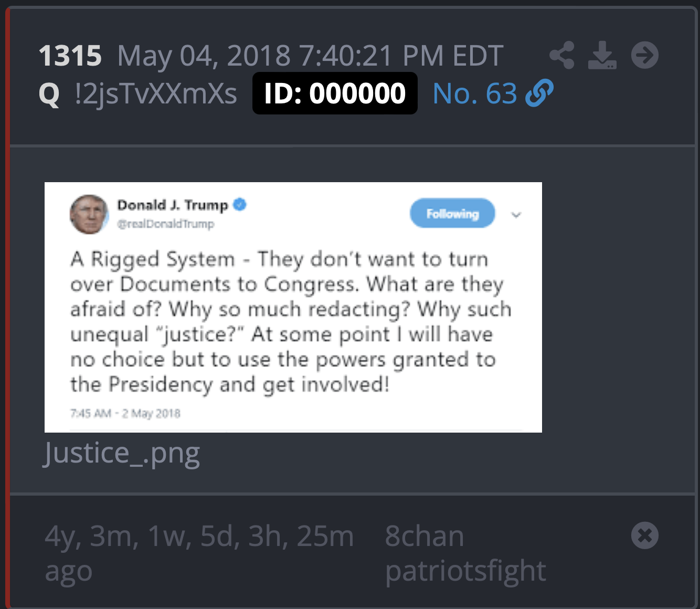
Task: Click the blue verified badge by Trump's name
Action: (x=240, y=204)
